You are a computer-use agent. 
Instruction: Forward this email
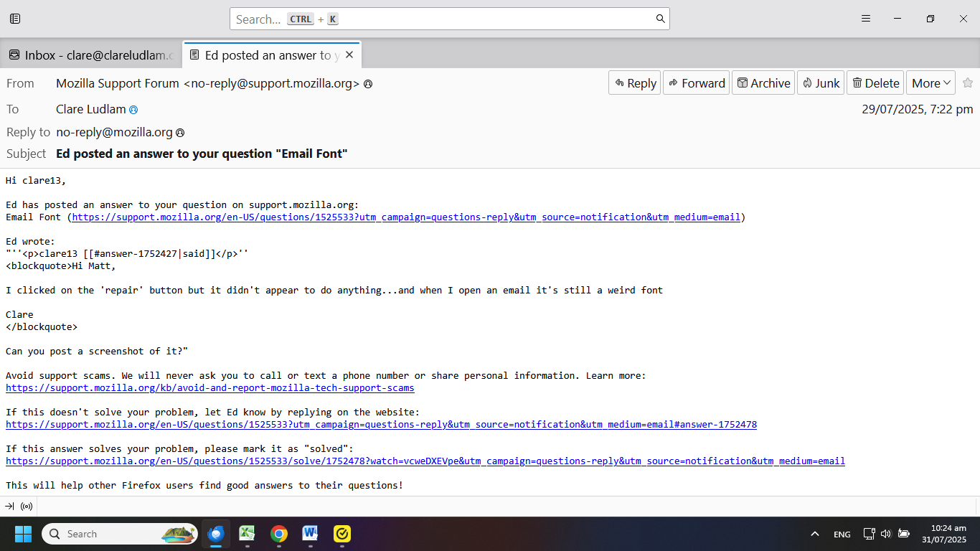click(x=696, y=83)
